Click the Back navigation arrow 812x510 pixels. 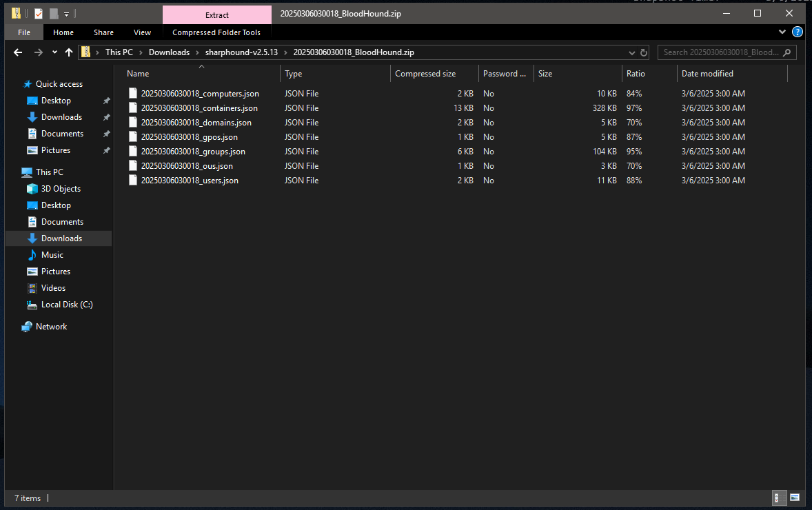(18, 52)
